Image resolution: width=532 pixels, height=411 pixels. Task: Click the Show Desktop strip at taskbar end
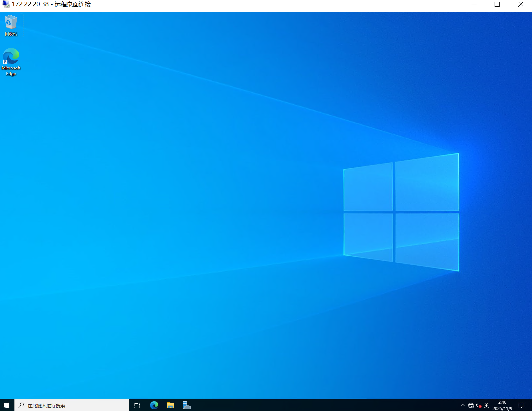(x=531, y=405)
